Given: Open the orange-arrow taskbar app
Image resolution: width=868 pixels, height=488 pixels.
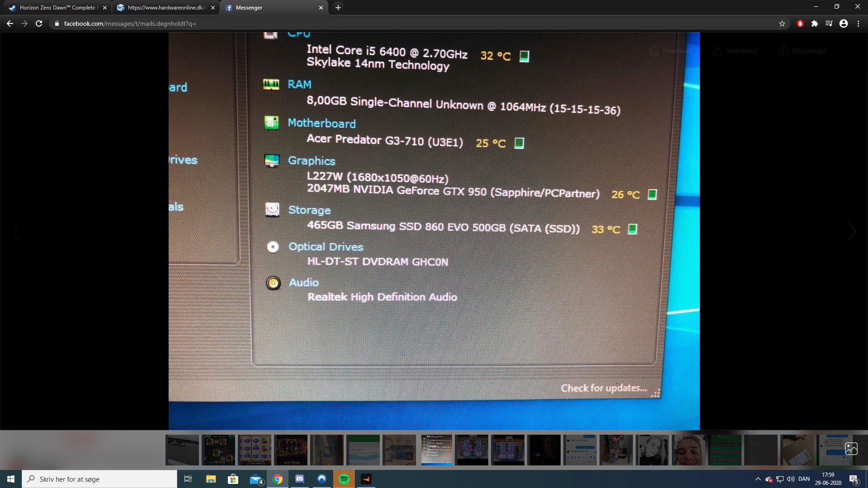Looking at the screenshot, I should 366,479.
